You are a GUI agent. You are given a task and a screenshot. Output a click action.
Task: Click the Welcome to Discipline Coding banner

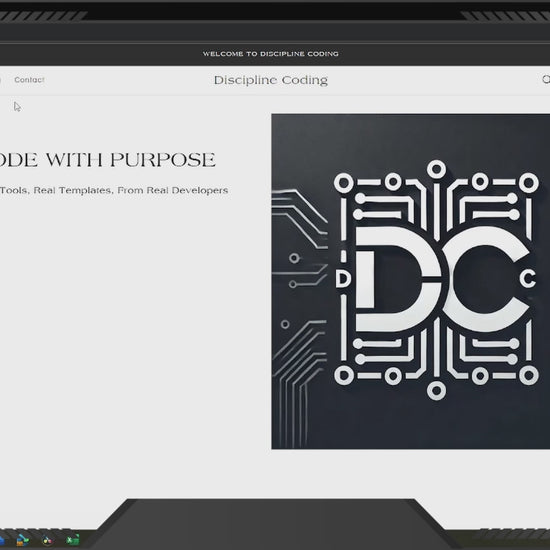click(270, 54)
